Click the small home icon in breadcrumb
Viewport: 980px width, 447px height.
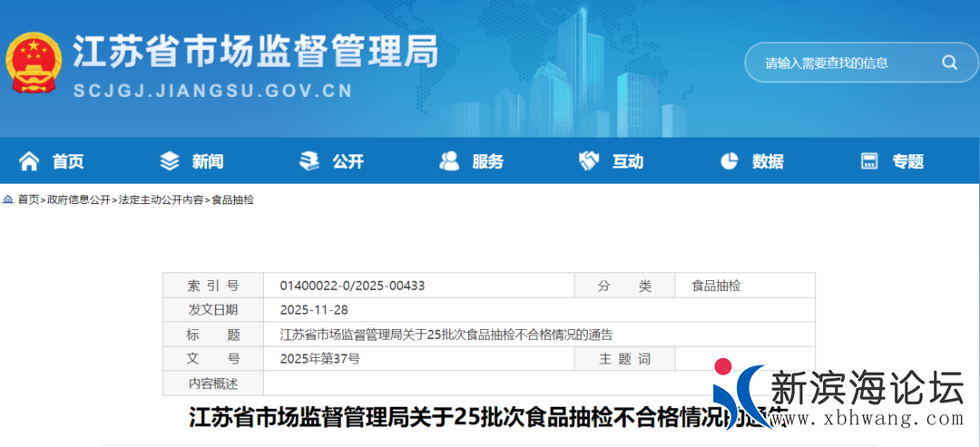8,199
